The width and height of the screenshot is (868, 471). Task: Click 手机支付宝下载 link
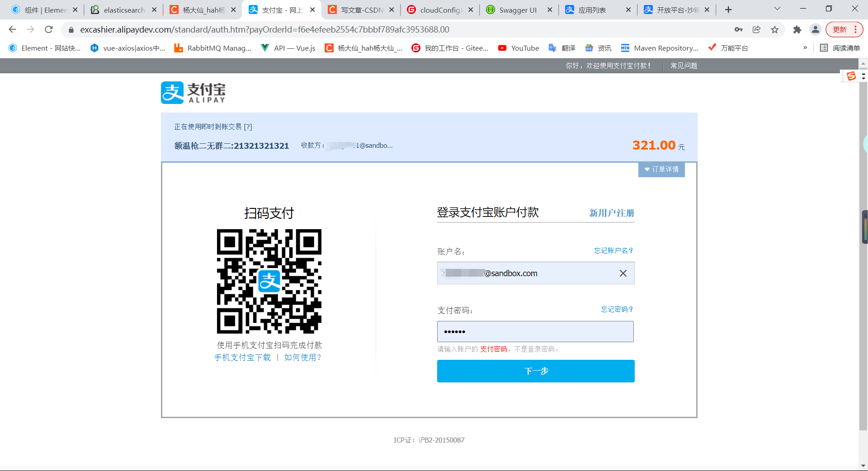tap(242, 358)
